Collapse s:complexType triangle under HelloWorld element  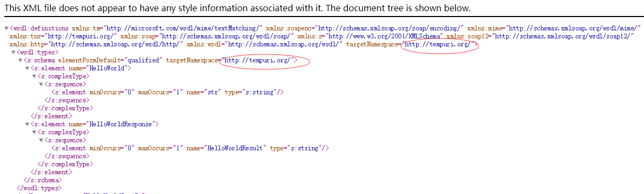pyautogui.click(x=34, y=77)
